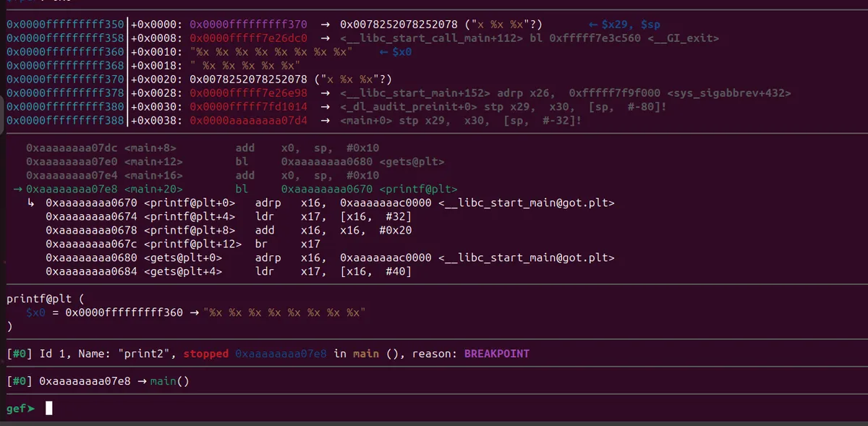868x426 pixels.
Task: Click the red "stopped" thread status
Action: [x=206, y=354]
